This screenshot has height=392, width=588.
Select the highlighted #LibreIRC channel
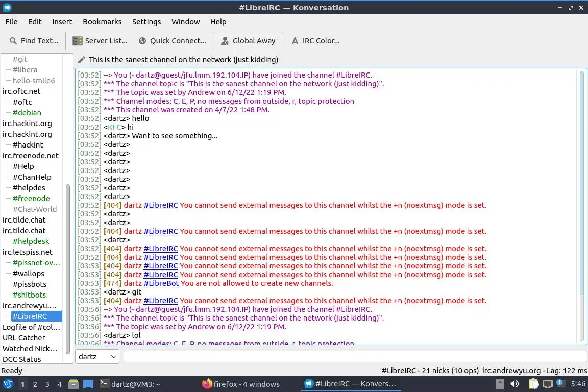[36, 316]
